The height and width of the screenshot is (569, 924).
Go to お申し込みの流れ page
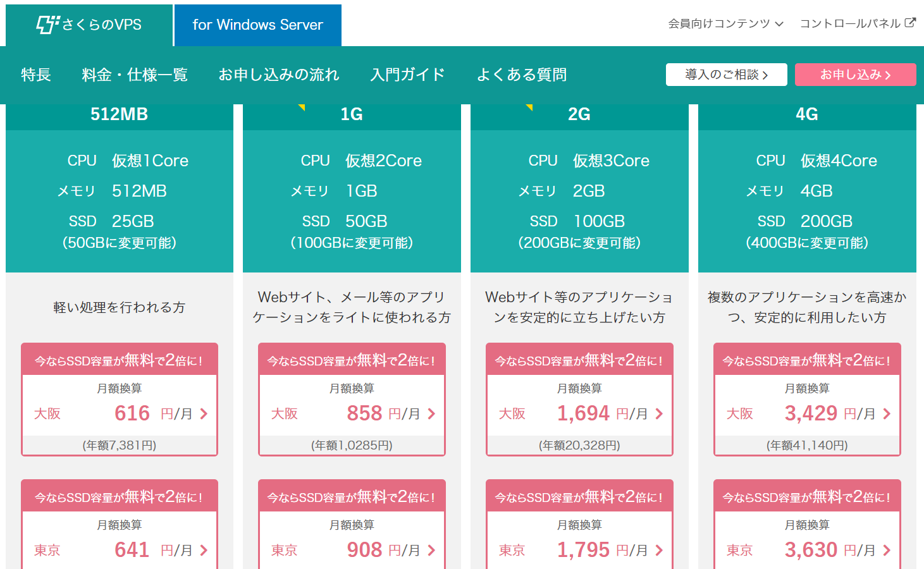pos(278,75)
